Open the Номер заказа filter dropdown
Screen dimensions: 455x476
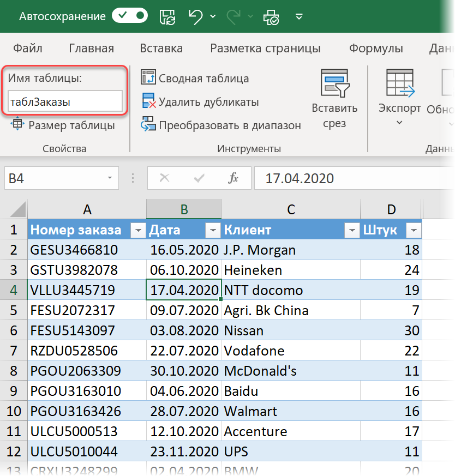(x=138, y=230)
